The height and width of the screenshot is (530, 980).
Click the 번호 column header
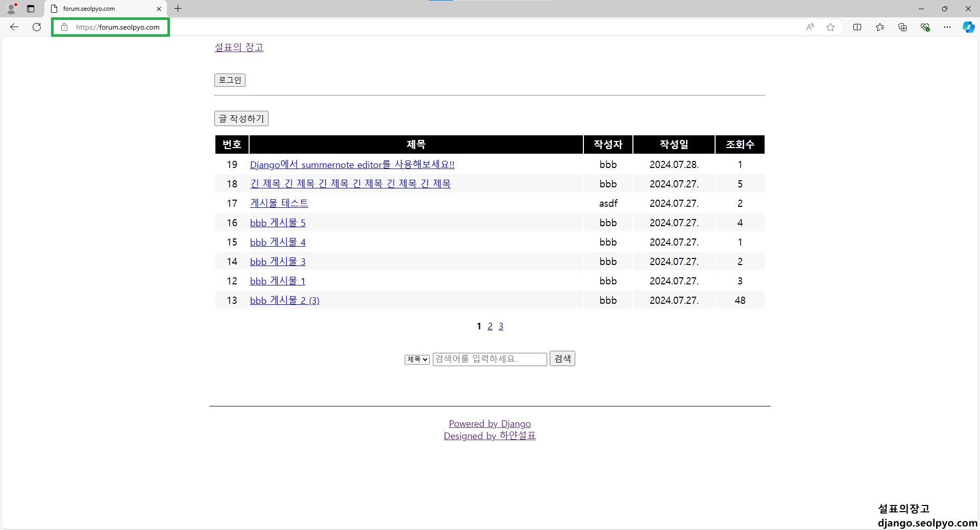click(232, 144)
